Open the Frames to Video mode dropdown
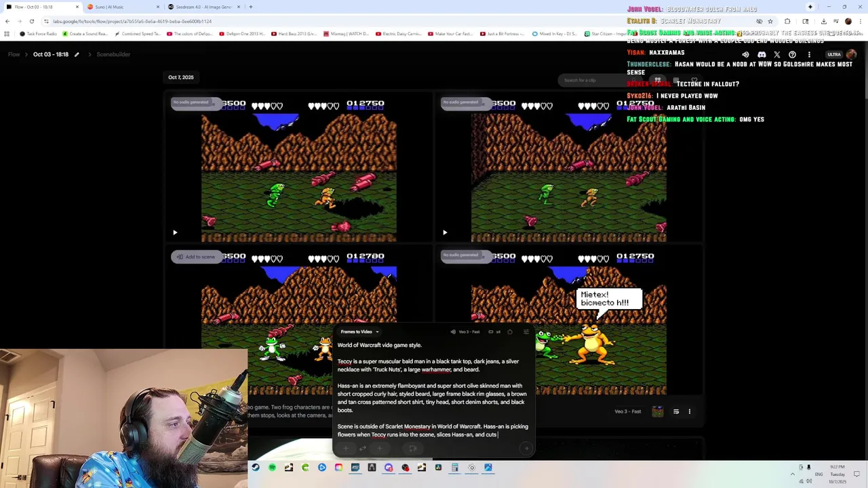 point(359,332)
